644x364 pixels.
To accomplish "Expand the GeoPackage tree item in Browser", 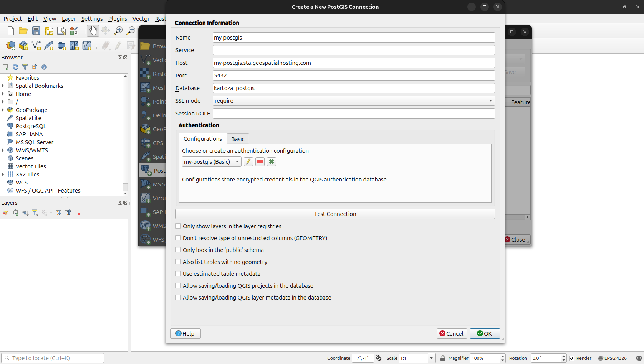I will (3, 110).
